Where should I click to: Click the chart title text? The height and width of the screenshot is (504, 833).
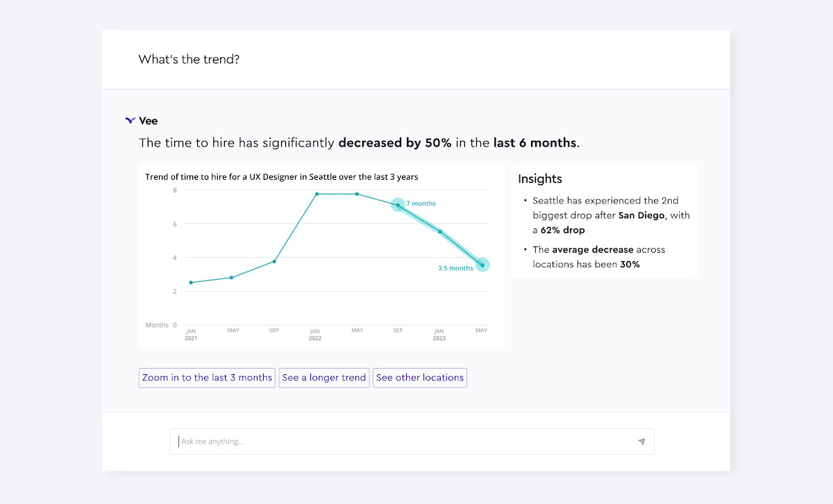click(x=281, y=177)
